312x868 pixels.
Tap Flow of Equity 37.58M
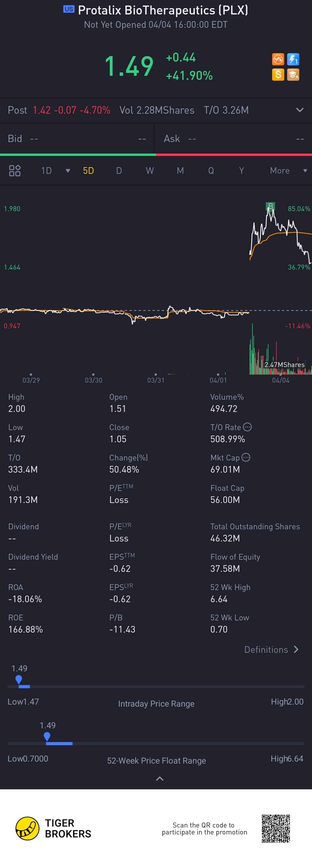225,568
